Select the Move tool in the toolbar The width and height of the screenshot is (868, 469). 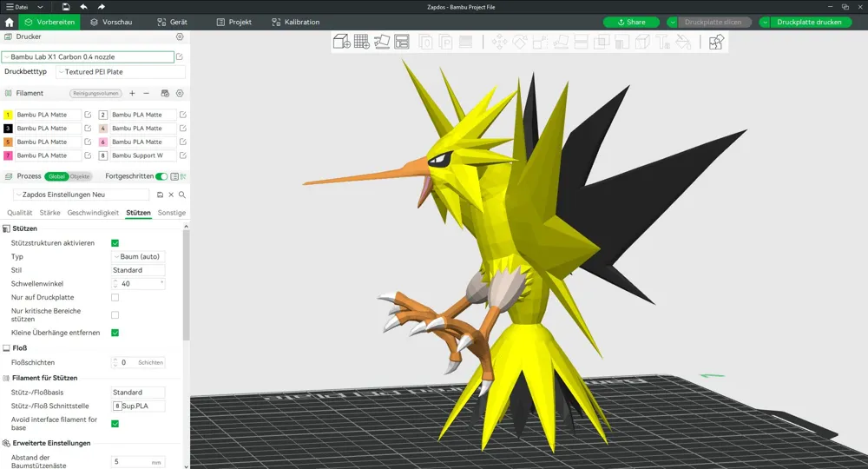(499, 42)
